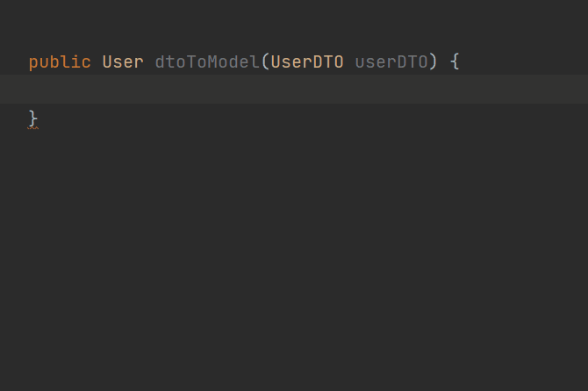The width and height of the screenshot is (588, 391).
Task: Click the gap between "public" and "User"
Action: 97,62
